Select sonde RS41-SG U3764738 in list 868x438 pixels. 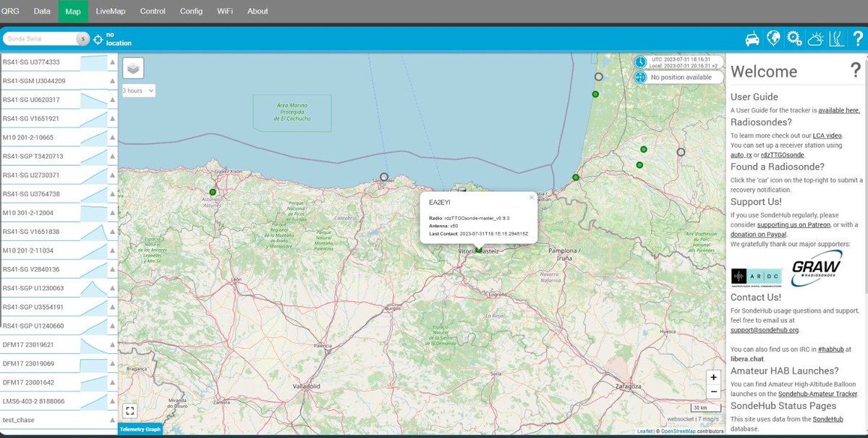[59, 194]
